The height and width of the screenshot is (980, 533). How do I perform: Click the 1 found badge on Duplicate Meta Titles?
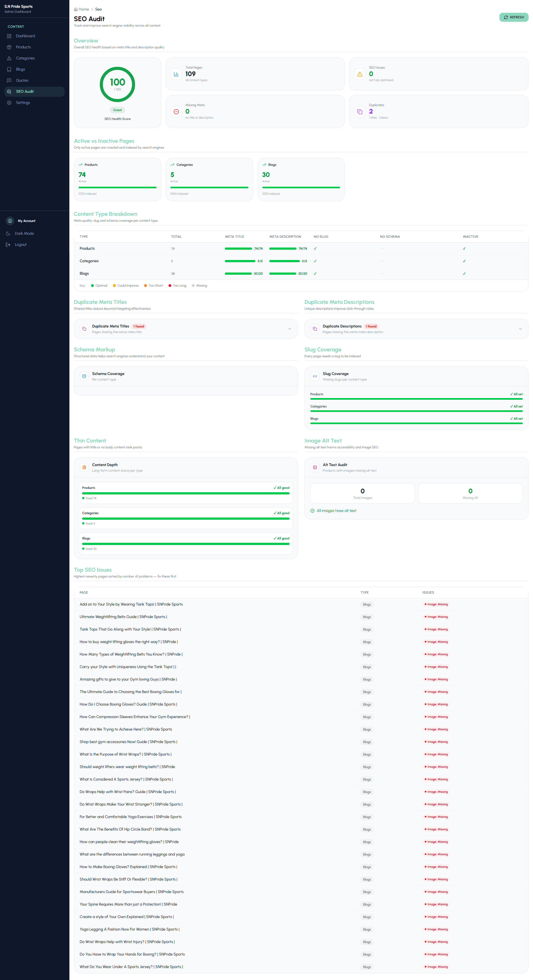click(x=139, y=326)
